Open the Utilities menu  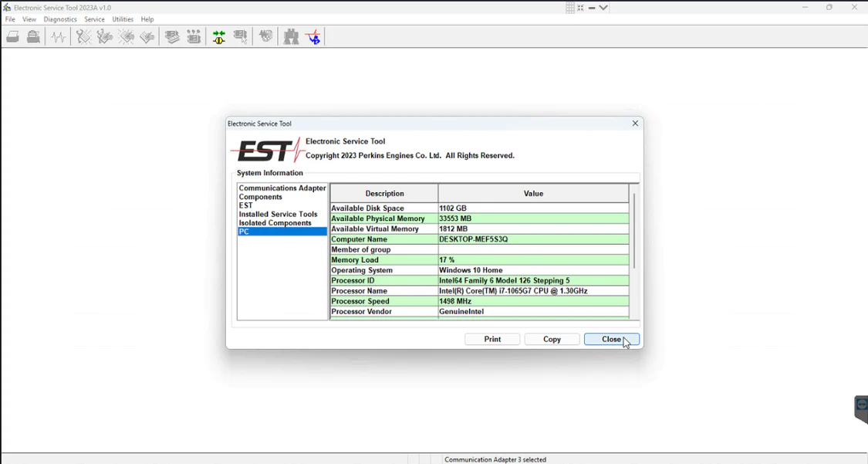click(123, 19)
